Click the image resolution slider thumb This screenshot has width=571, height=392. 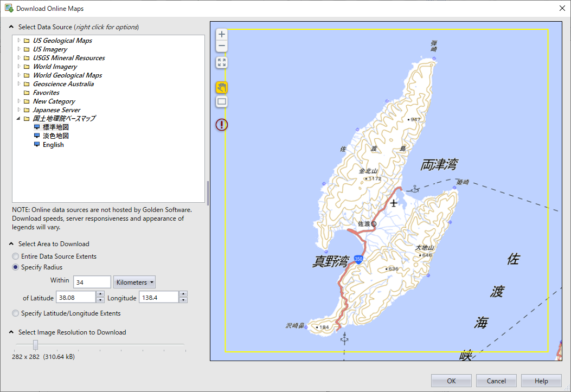click(x=35, y=345)
